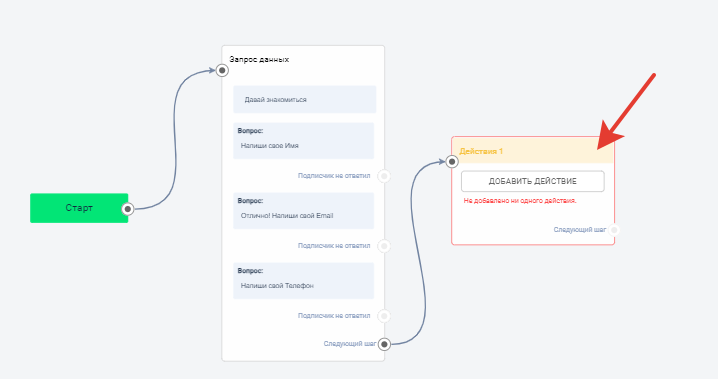This screenshot has width=718, height=379.
Task: Click the Действия 1 input connector dot
Action: pyautogui.click(x=452, y=162)
